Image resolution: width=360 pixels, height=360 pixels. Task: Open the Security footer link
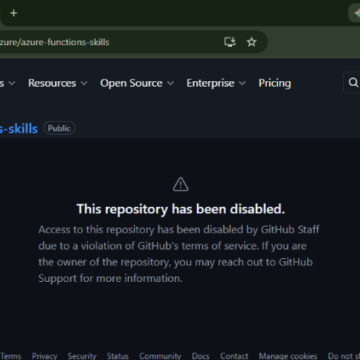(82, 356)
